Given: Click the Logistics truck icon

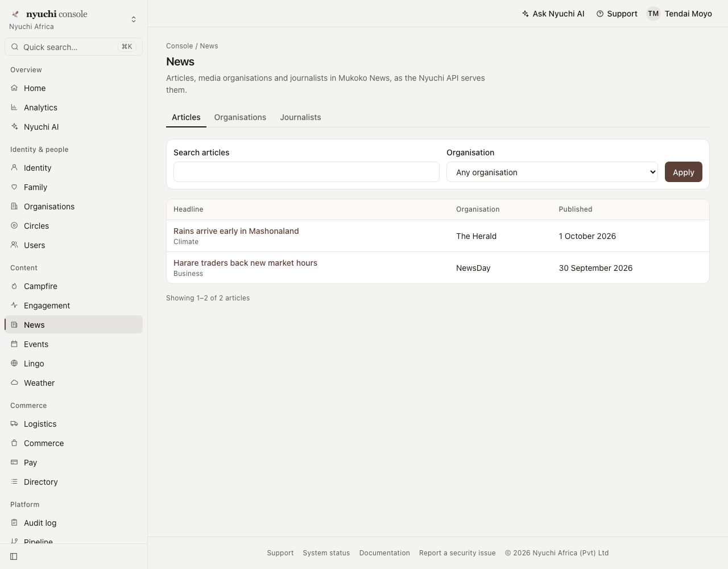Looking at the screenshot, I should coord(14,424).
